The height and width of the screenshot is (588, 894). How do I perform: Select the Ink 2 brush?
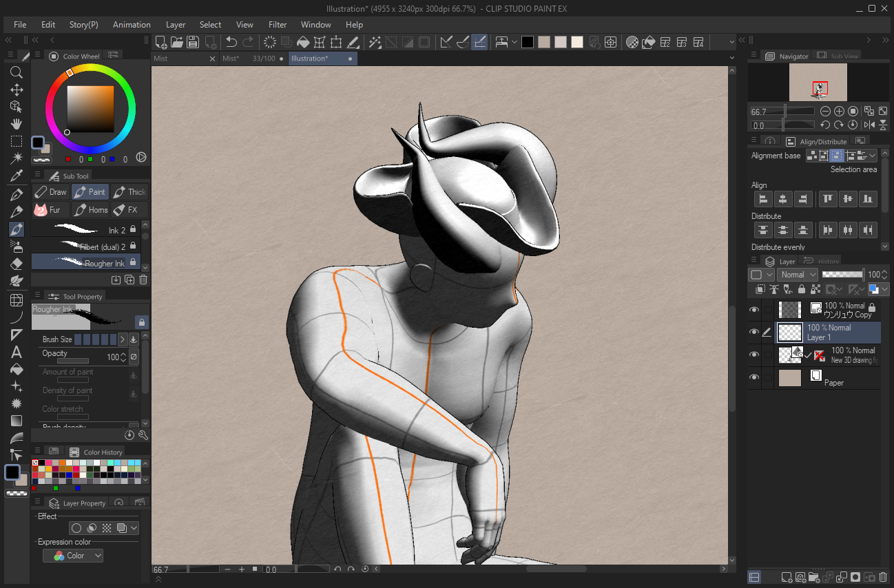(x=86, y=229)
